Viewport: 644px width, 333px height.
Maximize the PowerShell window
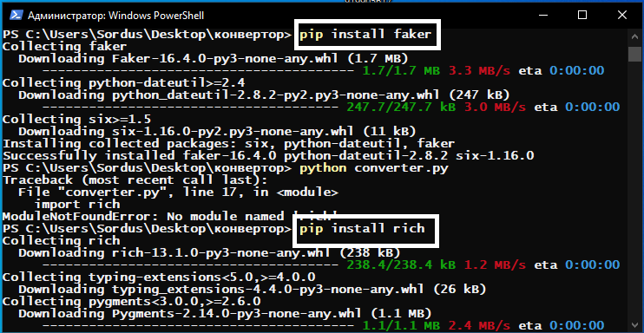582,16
